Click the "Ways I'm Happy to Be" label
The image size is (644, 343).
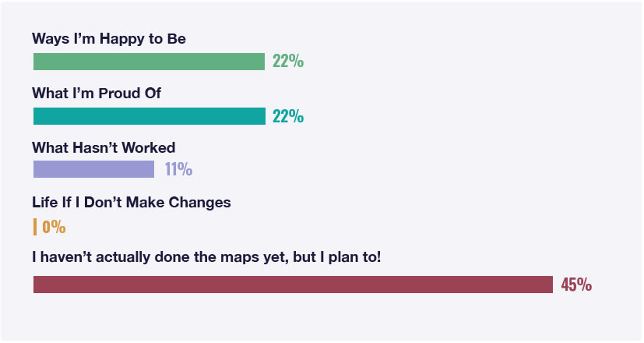click(108, 39)
